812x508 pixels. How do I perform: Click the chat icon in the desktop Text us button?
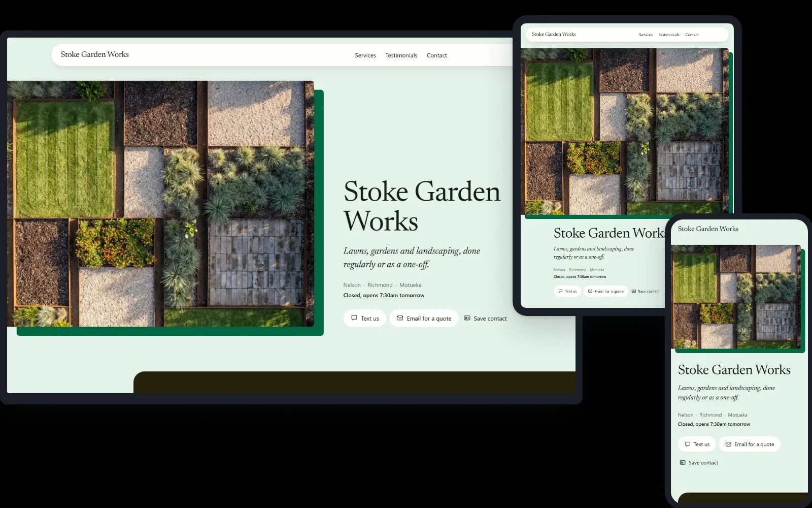pyautogui.click(x=354, y=318)
